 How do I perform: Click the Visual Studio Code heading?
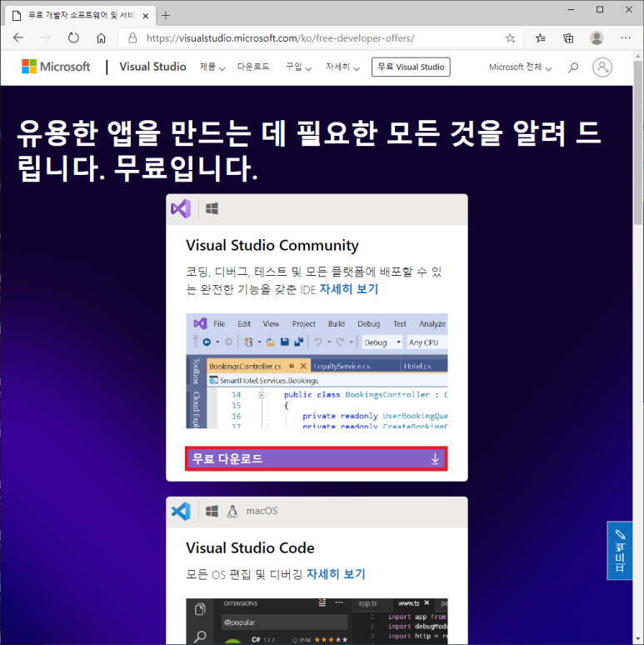click(x=250, y=548)
